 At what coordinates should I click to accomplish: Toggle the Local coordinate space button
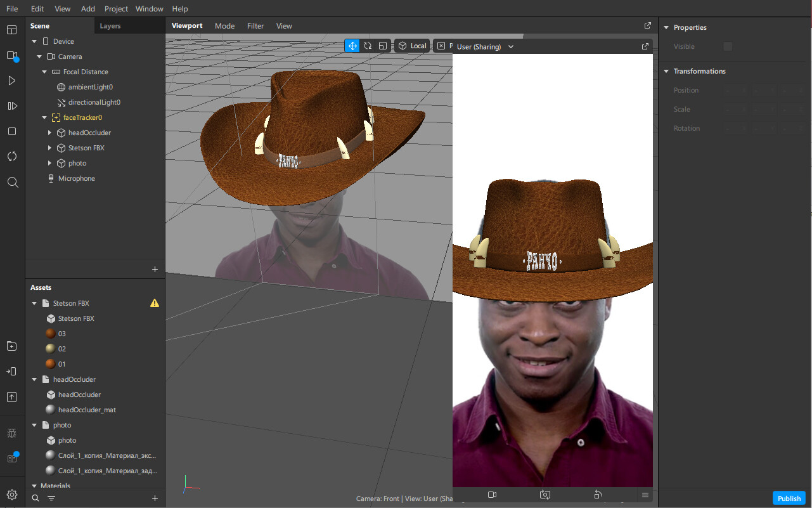tap(412, 46)
